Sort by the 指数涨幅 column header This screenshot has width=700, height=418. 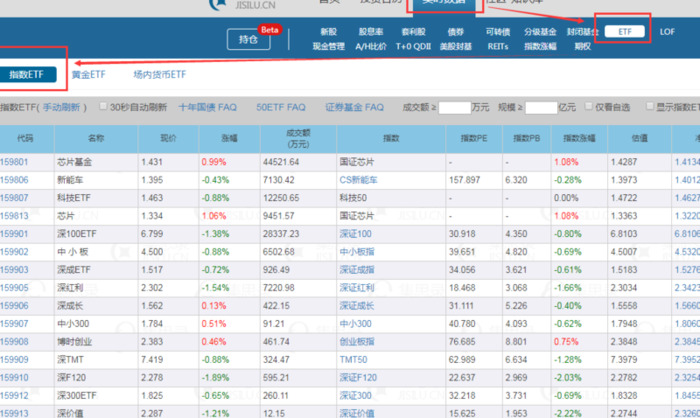[x=579, y=138]
